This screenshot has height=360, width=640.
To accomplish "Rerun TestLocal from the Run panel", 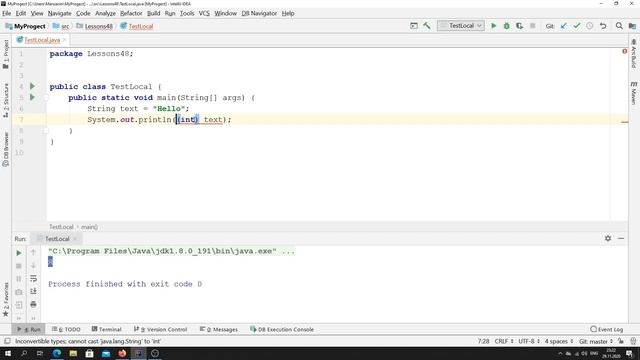I will pyautogui.click(x=19, y=253).
